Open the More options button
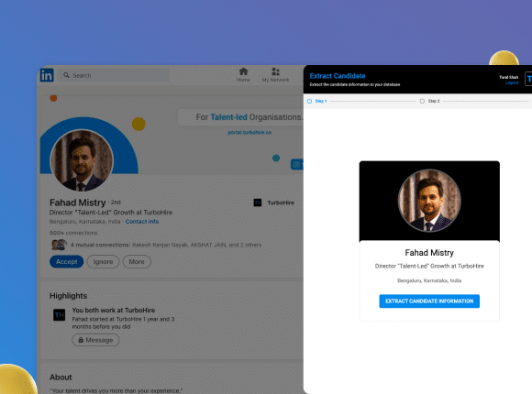 coord(137,262)
